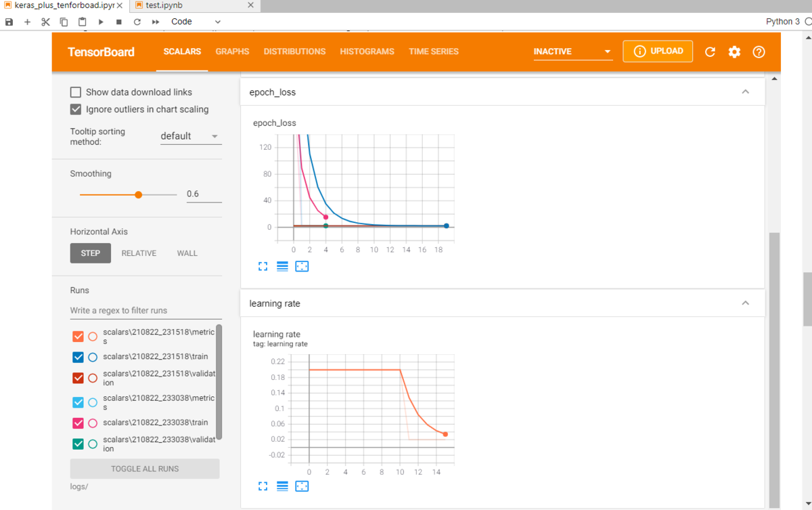This screenshot has width=812, height=510.
Task: Set horizontal axis to RELATIVE
Action: click(139, 253)
